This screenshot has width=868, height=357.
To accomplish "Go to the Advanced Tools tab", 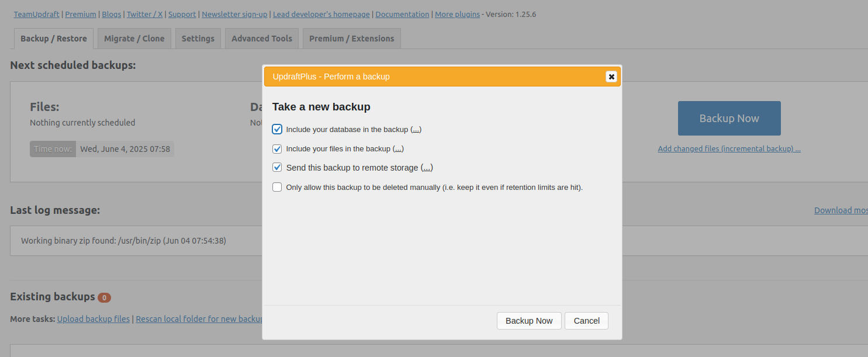I will [261, 39].
